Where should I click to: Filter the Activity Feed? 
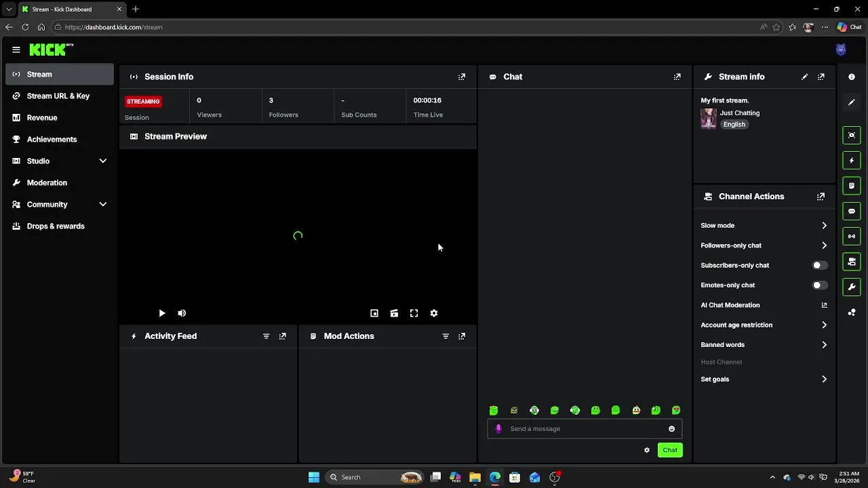(x=266, y=336)
